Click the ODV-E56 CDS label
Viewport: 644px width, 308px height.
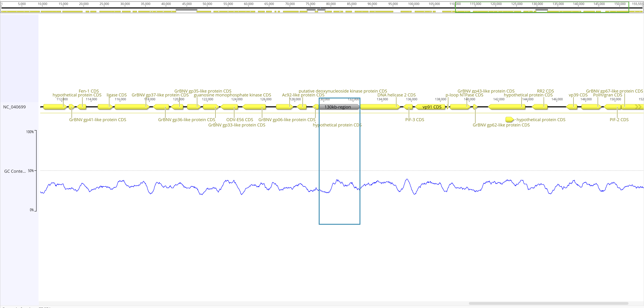(240, 120)
